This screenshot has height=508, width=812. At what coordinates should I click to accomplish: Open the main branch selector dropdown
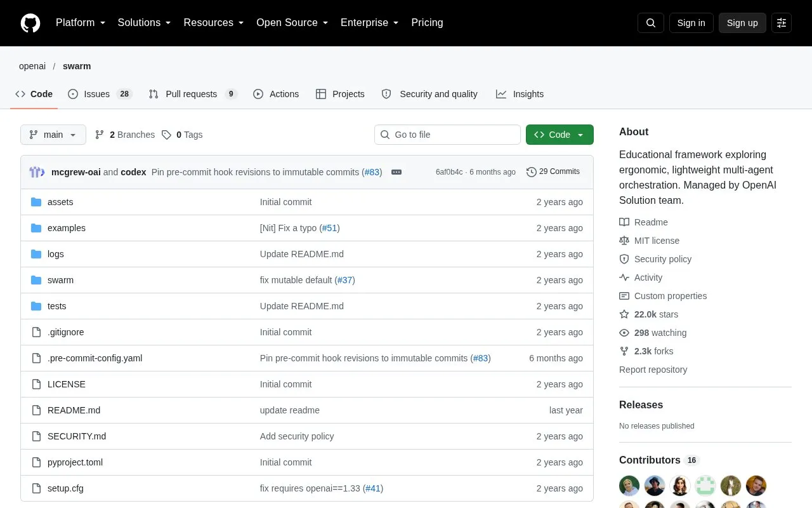53,135
